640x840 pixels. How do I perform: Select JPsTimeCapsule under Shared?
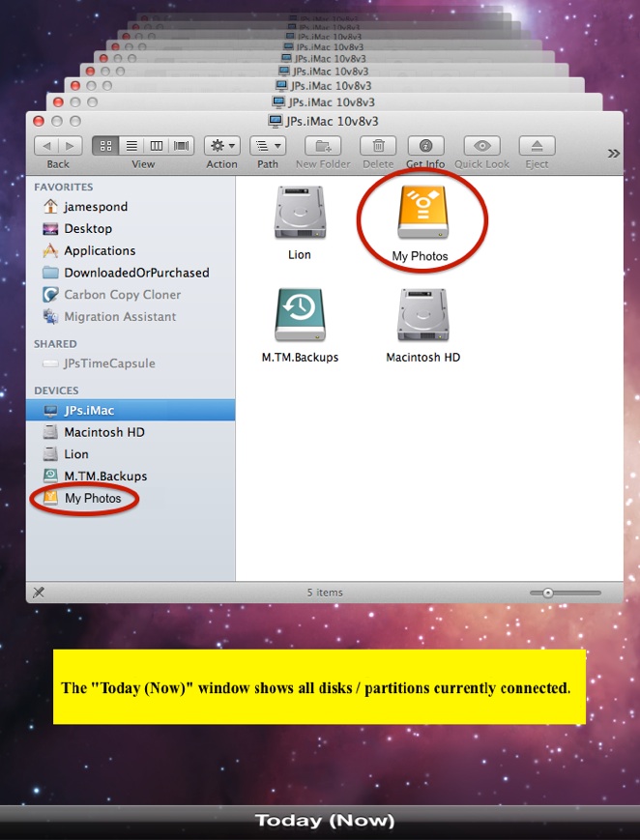[x=131, y=363]
